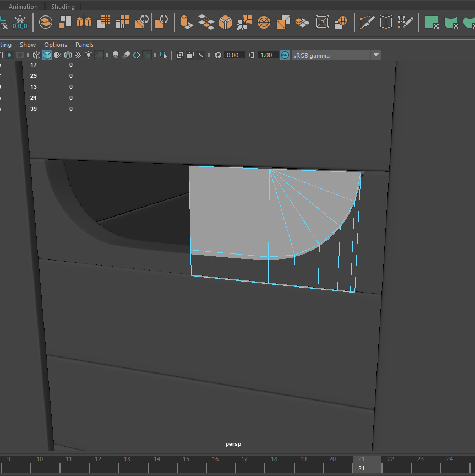Toggle Multisample Anti-aliasing icon
This screenshot has height=476, width=475.
pyautogui.click(x=137, y=55)
